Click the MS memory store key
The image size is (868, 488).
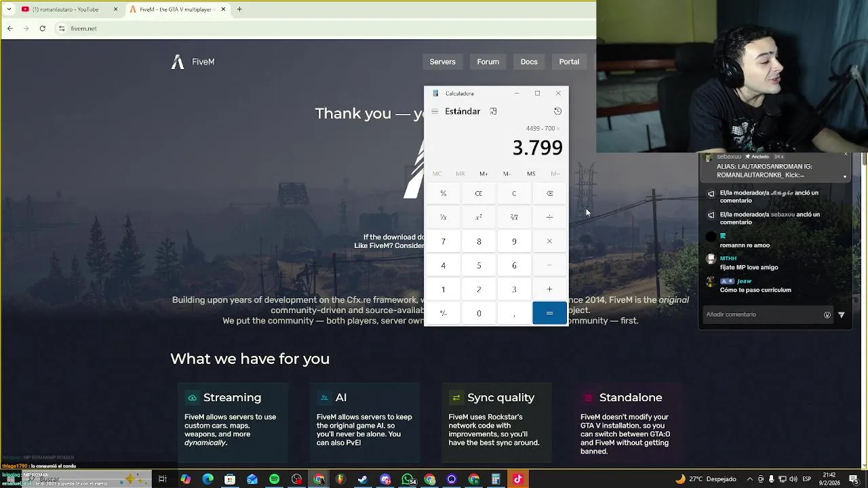[x=531, y=174]
